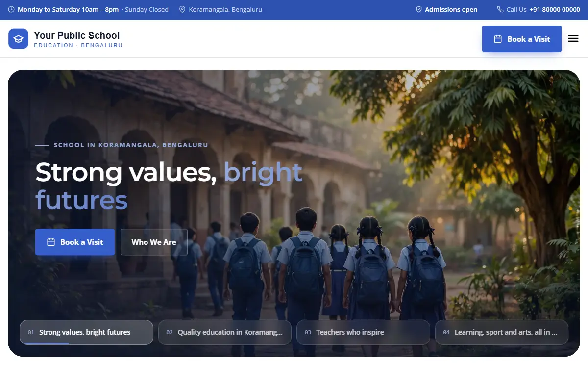This screenshot has height=368, width=588.
Task: Select slide 02 Quality education in Koramangala
Action: tap(225, 333)
